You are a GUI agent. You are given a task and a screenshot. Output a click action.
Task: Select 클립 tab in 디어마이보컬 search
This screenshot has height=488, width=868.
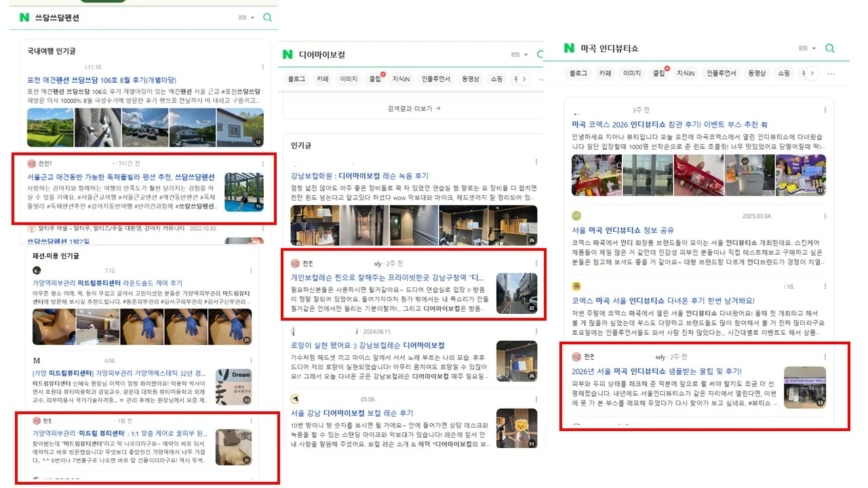pos(375,79)
